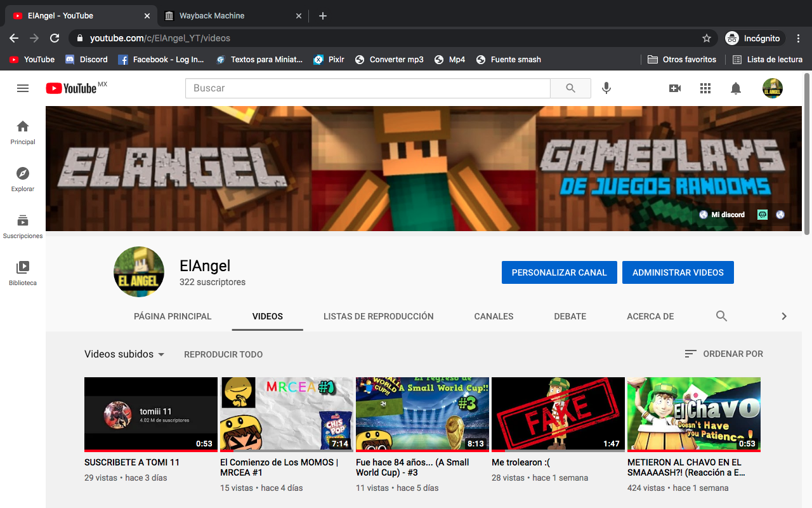The image size is (812, 508).
Task: Click the green icon link on the banner
Action: tap(763, 215)
